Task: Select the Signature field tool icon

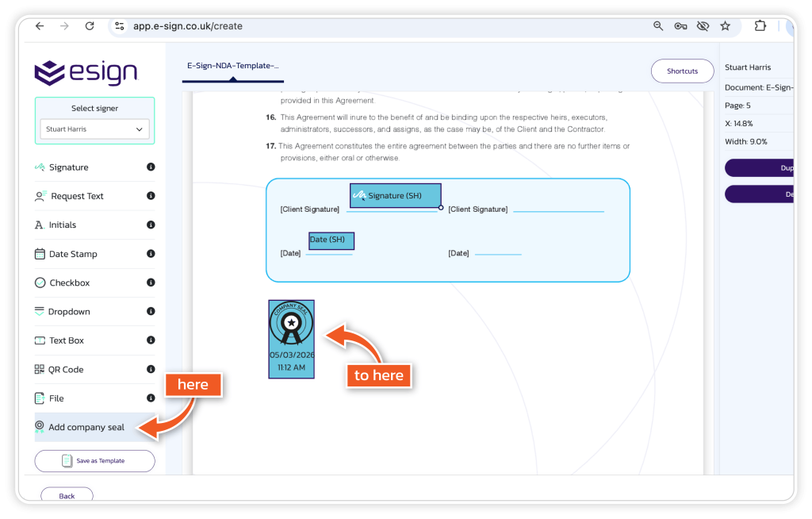Action: pyautogui.click(x=40, y=167)
